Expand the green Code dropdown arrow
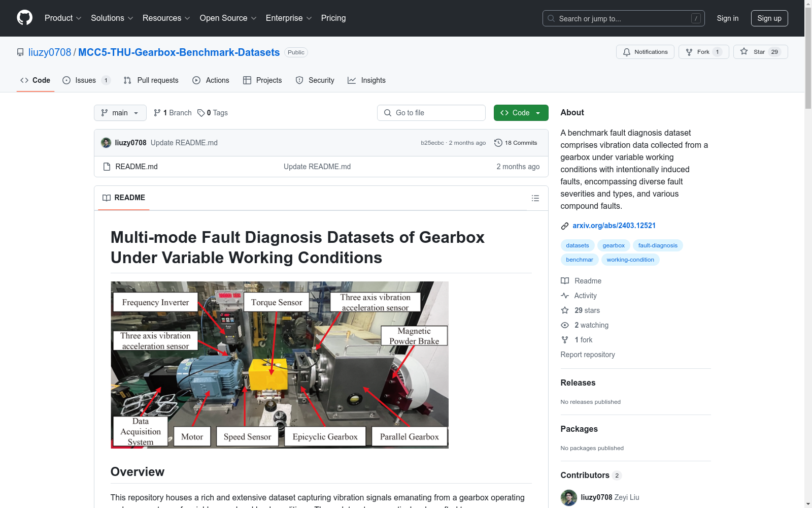 pos(537,113)
